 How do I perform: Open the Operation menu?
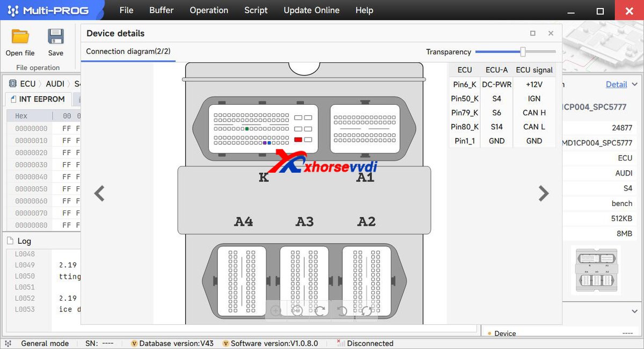point(209,10)
